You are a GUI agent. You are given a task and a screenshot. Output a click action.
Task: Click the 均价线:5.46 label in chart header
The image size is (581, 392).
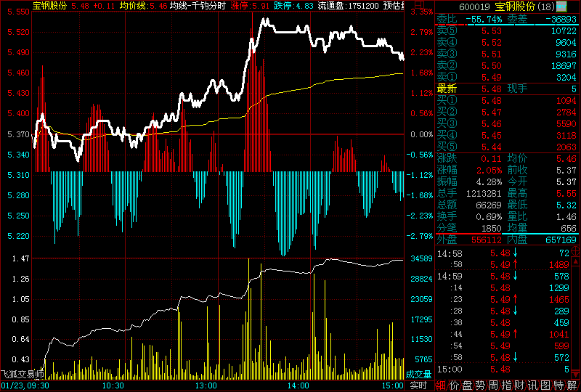(144, 6)
